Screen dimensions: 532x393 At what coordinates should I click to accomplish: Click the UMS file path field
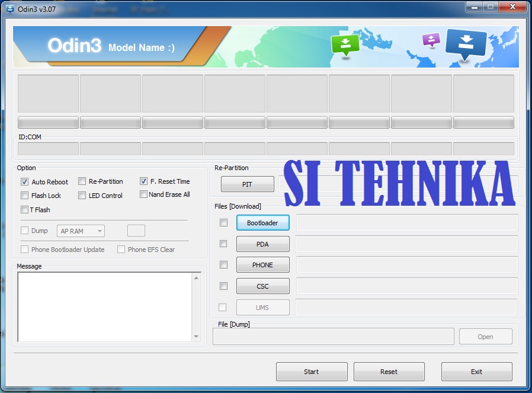(x=406, y=307)
